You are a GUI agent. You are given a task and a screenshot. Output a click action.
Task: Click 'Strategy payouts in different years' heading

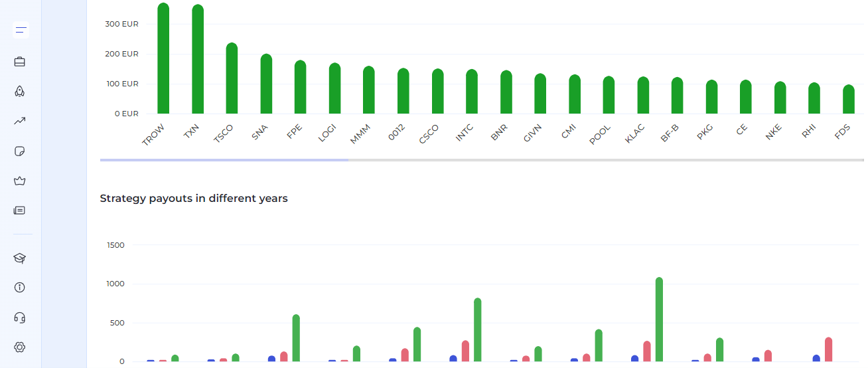pos(194,198)
